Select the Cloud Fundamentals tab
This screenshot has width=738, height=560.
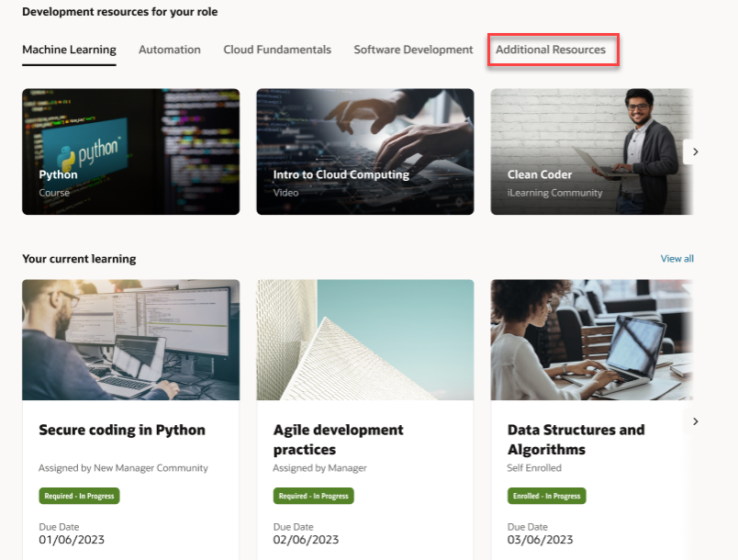point(277,50)
